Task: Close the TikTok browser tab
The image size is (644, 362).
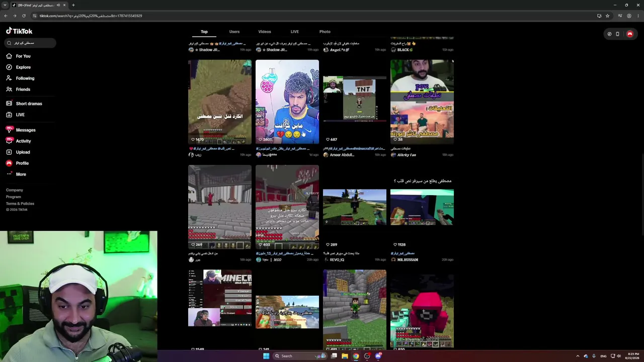Action: point(65,5)
